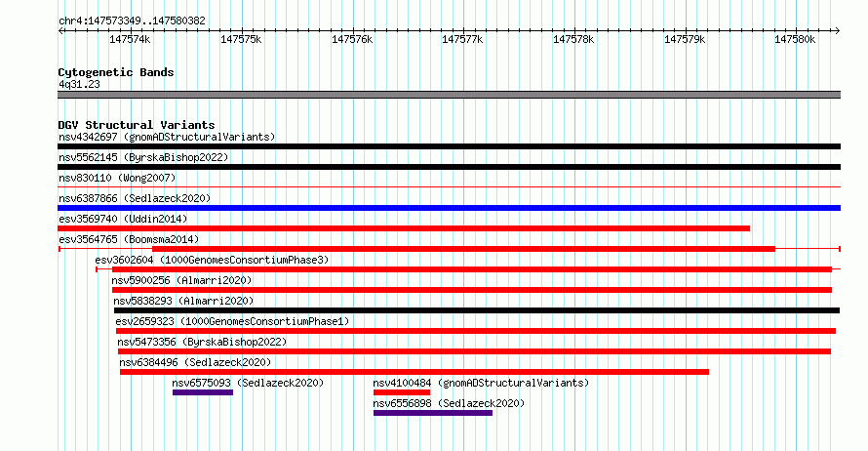Select the red bar under esv2659323

pyautogui.click(x=476, y=331)
